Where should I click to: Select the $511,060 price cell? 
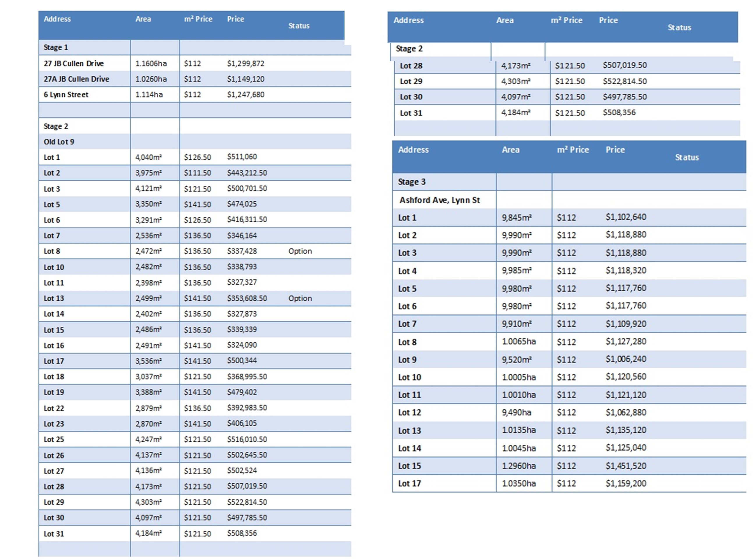click(242, 157)
